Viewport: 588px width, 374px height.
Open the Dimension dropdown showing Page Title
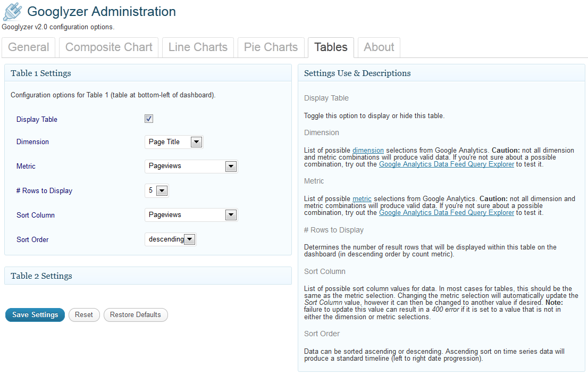pyautogui.click(x=174, y=142)
